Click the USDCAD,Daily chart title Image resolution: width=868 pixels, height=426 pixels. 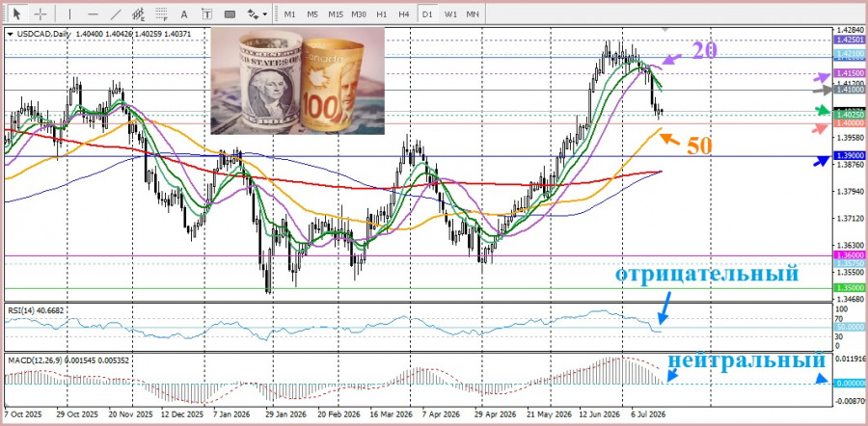pyautogui.click(x=43, y=34)
